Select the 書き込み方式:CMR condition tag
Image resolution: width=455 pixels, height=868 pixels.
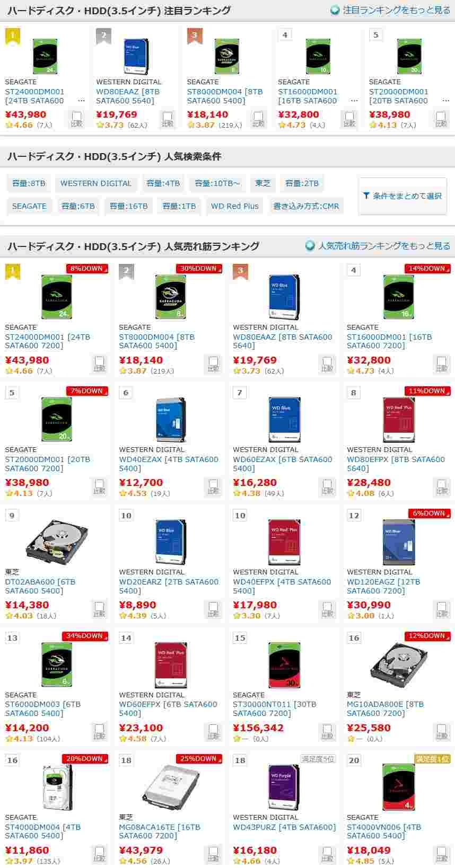pos(306,206)
